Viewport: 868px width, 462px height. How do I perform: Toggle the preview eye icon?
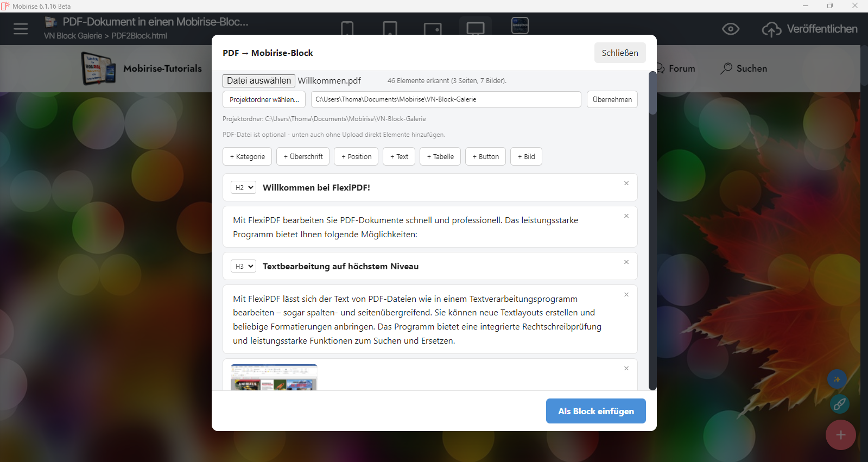(x=731, y=29)
